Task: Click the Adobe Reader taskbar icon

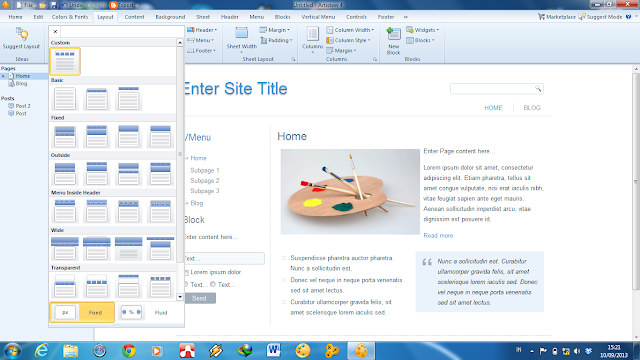Action: click(187, 351)
